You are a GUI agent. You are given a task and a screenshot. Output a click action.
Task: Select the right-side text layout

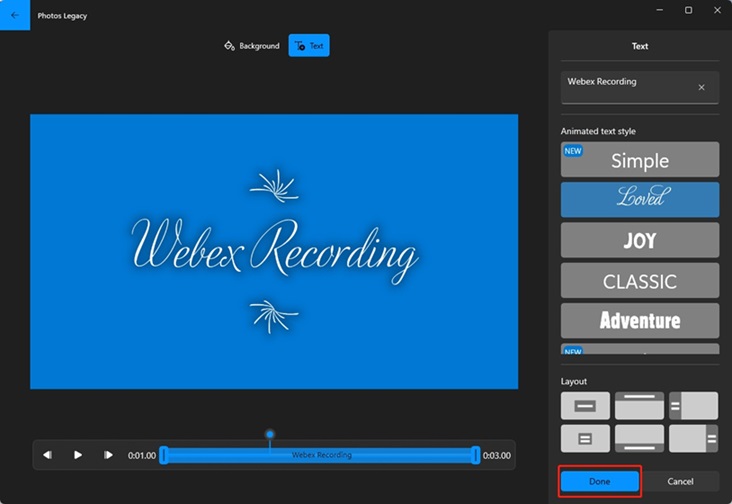click(x=694, y=438)
